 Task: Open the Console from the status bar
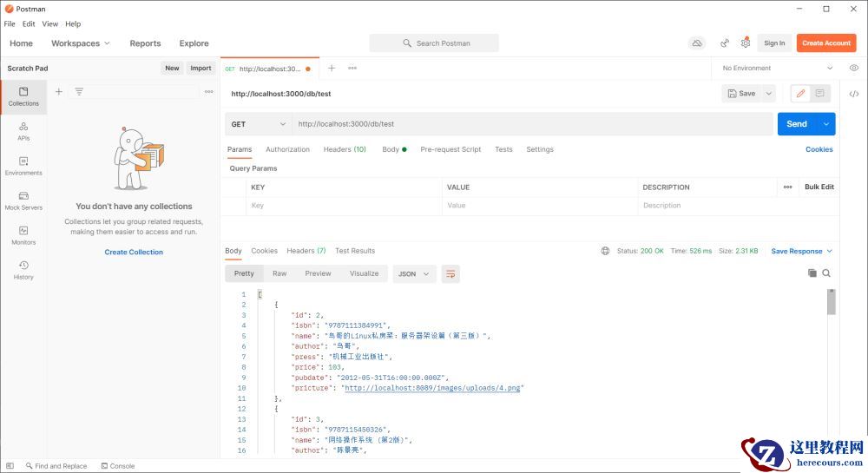coord(118,466)
